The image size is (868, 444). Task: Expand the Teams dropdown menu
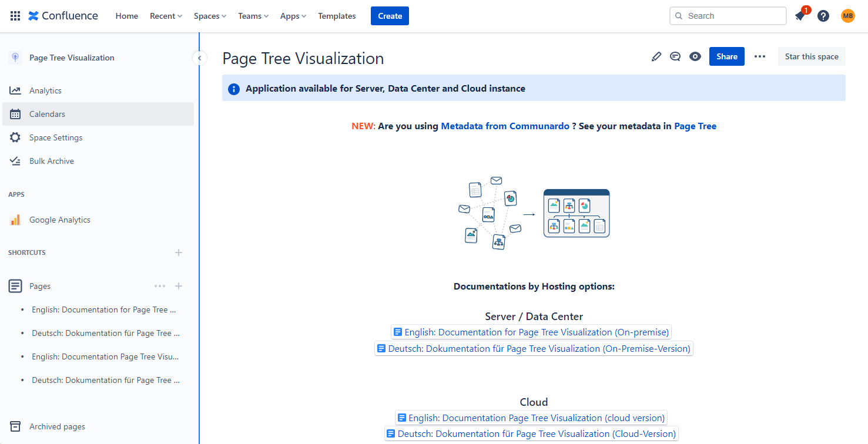(x=253, y=16)
